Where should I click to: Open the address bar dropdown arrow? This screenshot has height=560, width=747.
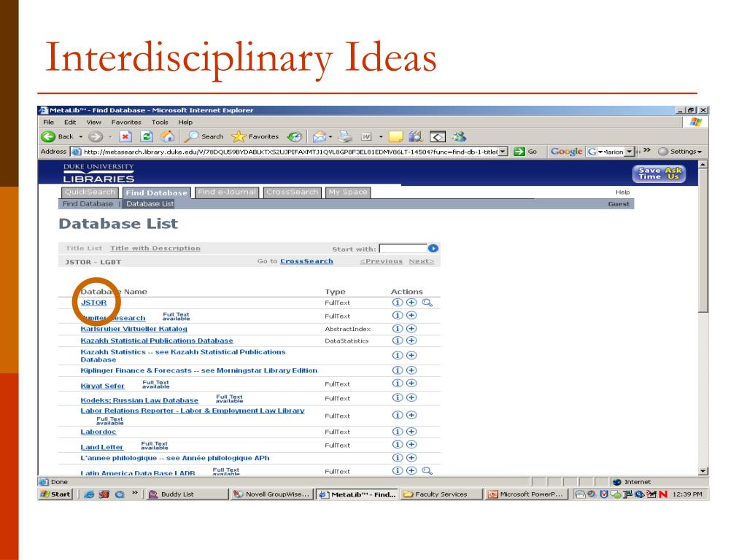pos(503,152)
